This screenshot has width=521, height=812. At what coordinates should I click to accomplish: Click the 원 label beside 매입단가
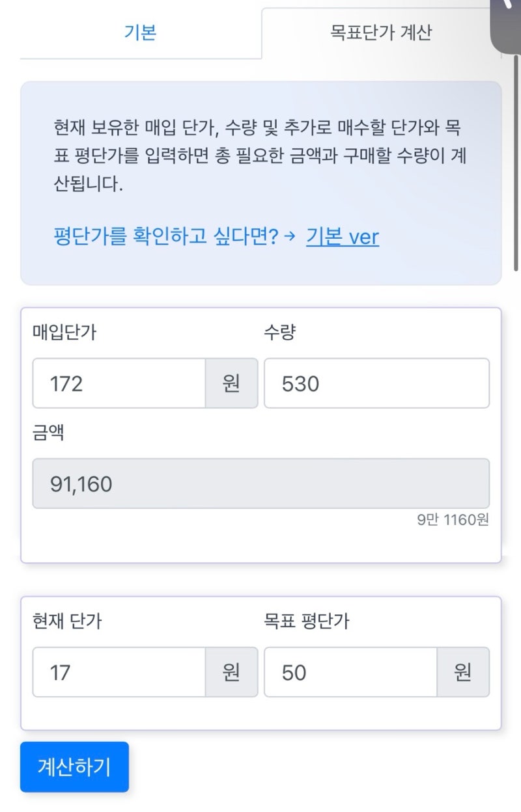coord(231,383)
